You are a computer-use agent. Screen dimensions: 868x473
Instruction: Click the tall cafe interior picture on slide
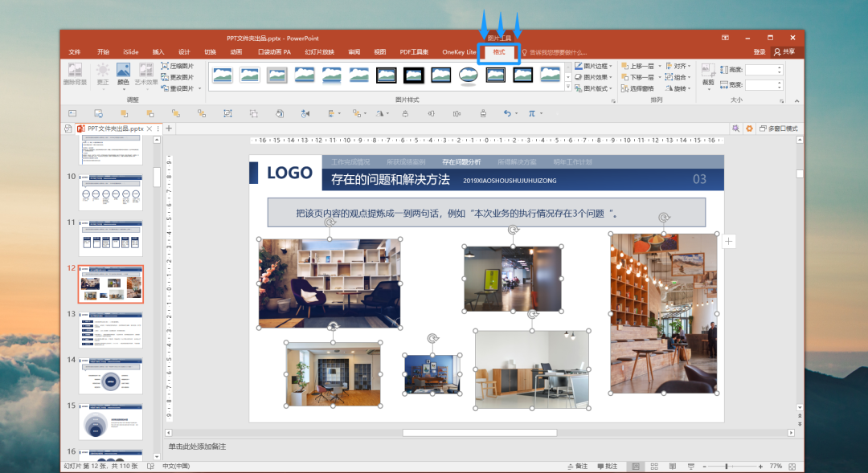pos(663,313)
